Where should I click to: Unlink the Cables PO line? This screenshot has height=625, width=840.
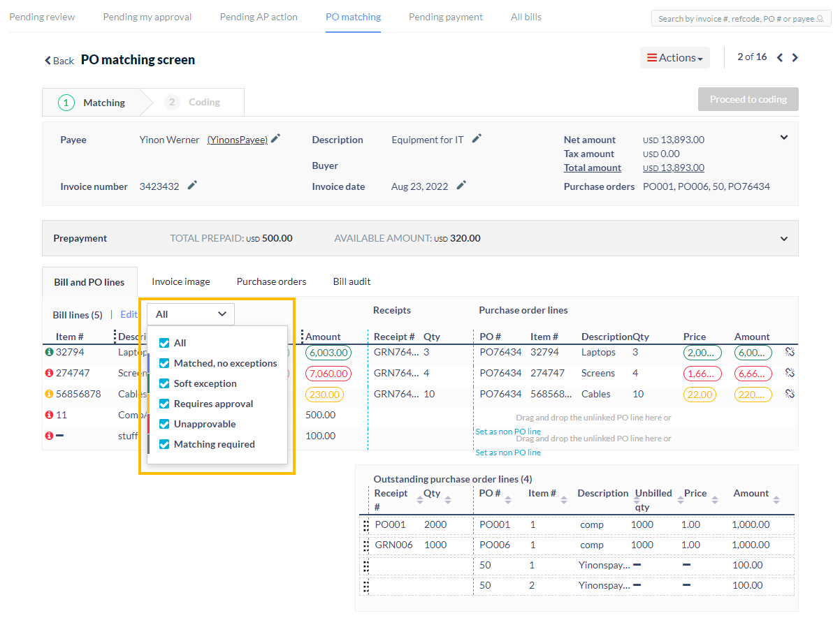[790, 394]
